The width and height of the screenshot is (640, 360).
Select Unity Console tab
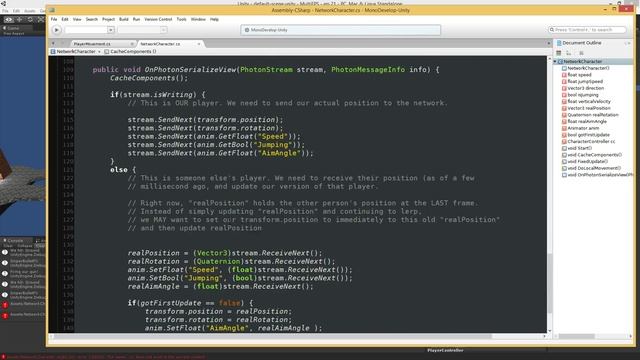point(16,241)
